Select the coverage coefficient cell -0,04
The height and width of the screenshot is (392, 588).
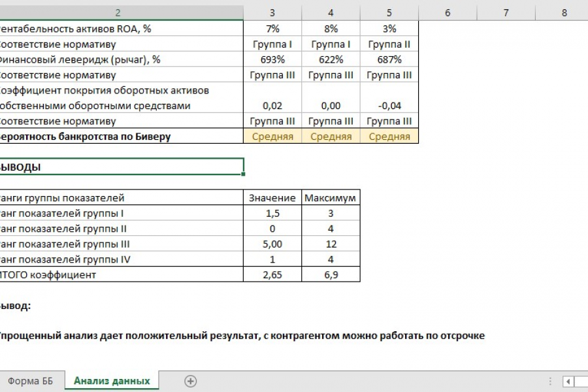[x=389, y=97]
